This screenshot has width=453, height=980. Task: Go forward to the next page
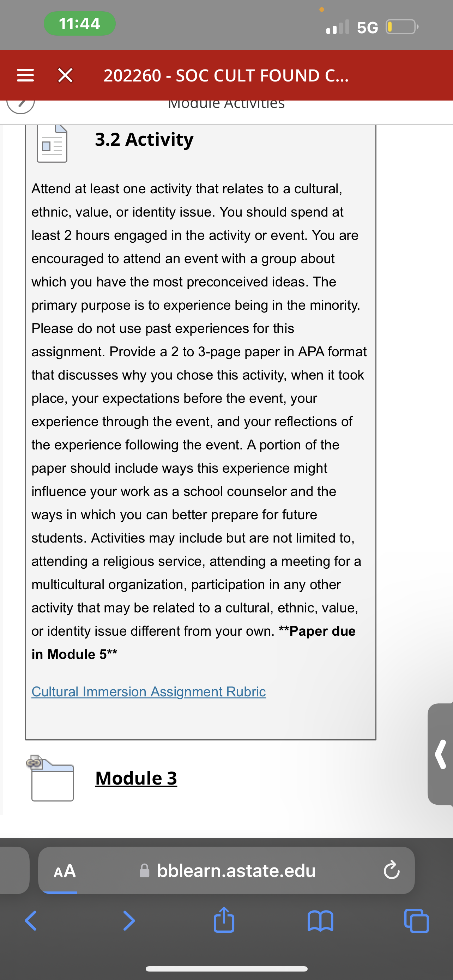[x=129, y=921]
